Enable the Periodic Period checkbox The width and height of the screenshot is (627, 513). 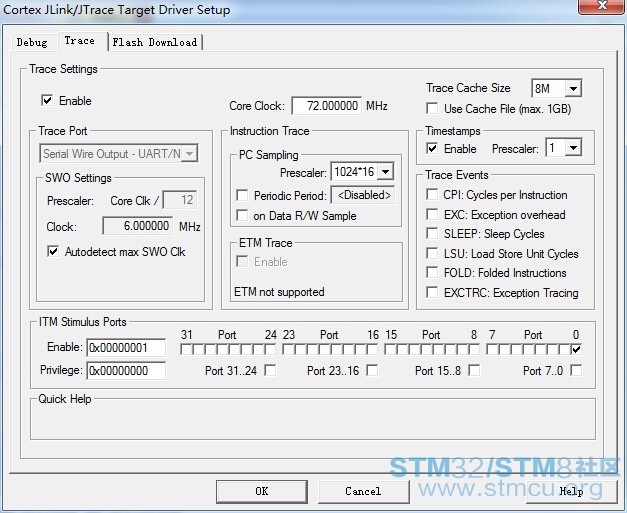pyautogui.click(x=242, y=195)
